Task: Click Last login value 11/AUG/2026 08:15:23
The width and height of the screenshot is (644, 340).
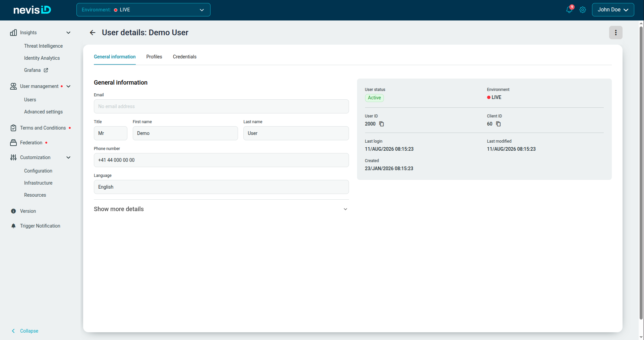Action: [389, 149]
